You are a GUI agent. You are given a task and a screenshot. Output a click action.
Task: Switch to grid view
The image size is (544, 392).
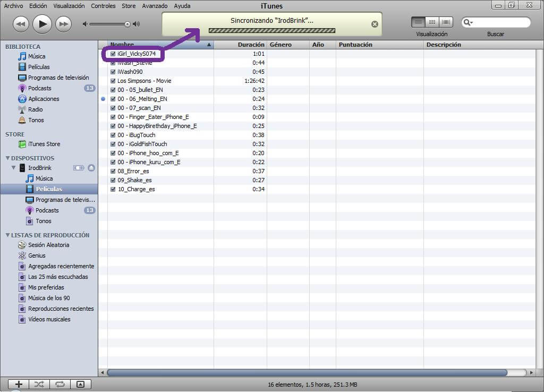tap(432, 22)
